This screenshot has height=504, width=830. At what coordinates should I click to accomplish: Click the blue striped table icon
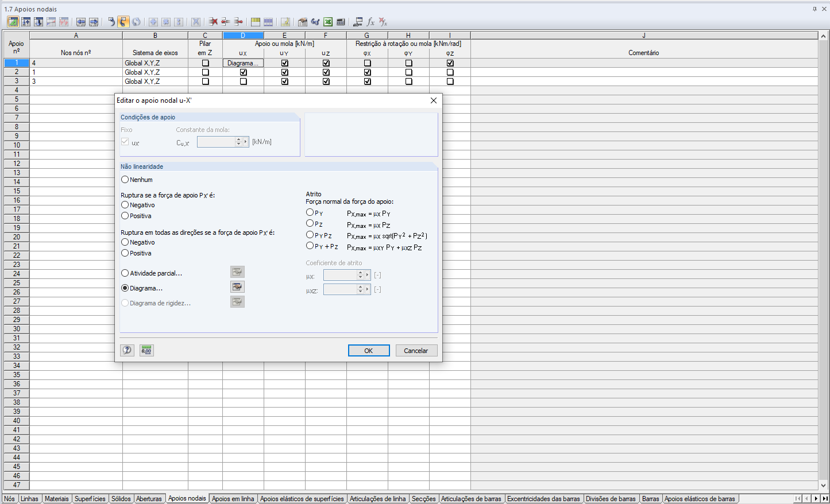[x=268, y=22]
